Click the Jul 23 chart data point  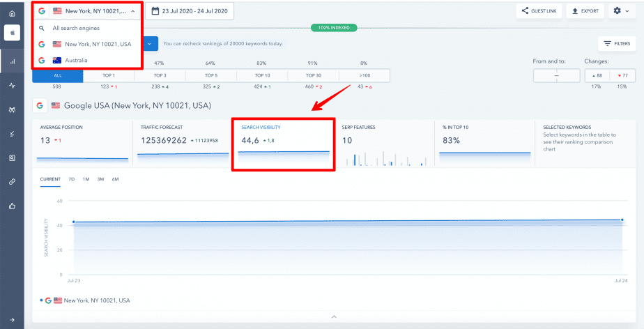pos(73,222)
